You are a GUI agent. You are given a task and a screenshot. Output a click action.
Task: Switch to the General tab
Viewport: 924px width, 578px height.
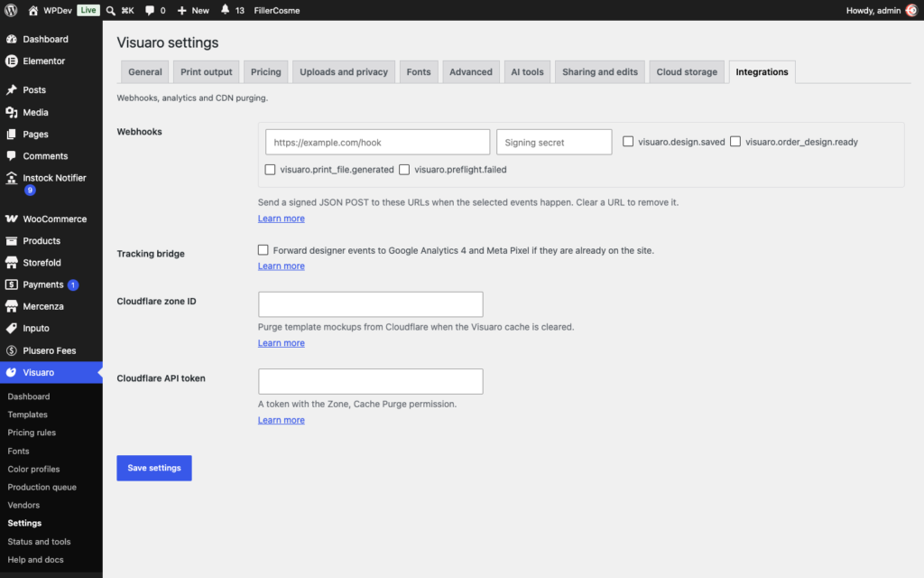pyautogui.click(x=145, y=72)
